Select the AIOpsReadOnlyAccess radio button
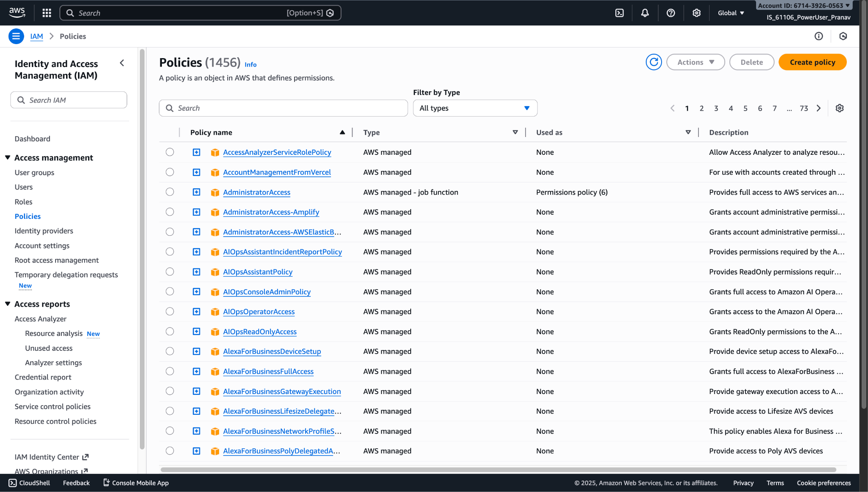 170,331
